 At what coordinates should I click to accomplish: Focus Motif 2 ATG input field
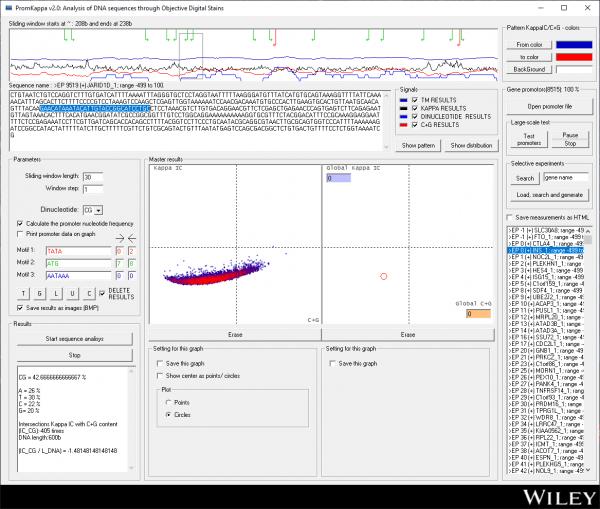click(78, 264)
